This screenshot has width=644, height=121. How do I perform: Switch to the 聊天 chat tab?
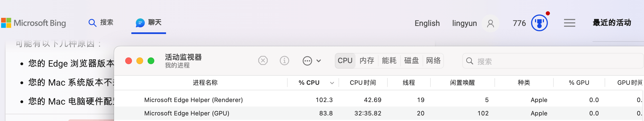tap(149, 23)
